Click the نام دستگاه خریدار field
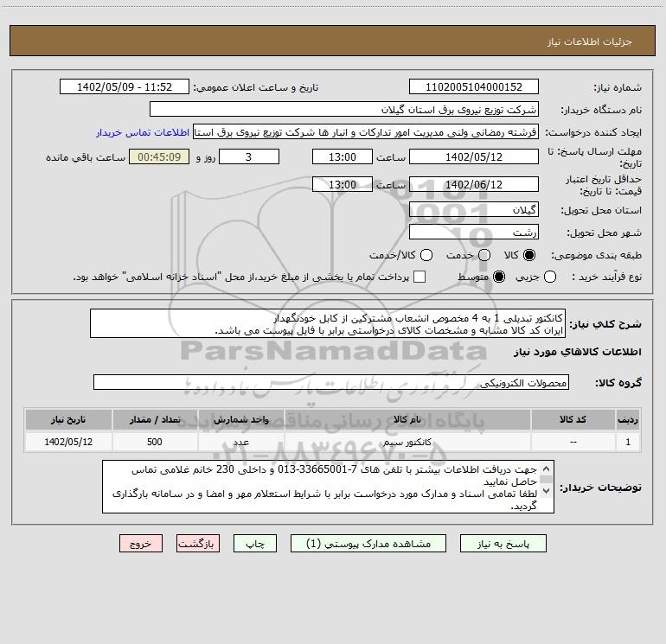 (344, 109)
